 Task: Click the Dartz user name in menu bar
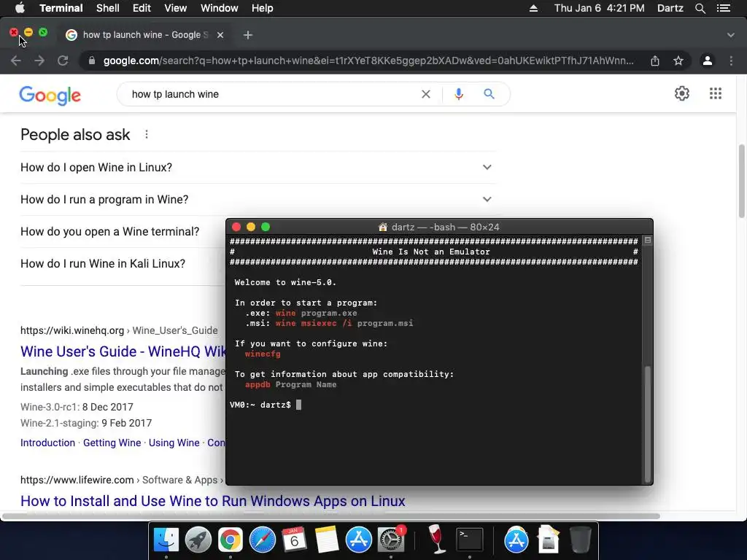670,8
